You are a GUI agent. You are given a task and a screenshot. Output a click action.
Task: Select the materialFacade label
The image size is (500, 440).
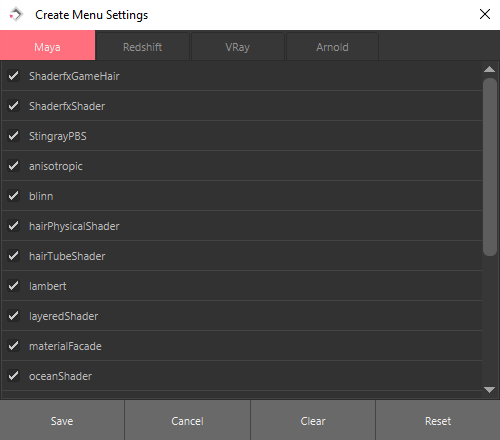[x=65, y=346]
